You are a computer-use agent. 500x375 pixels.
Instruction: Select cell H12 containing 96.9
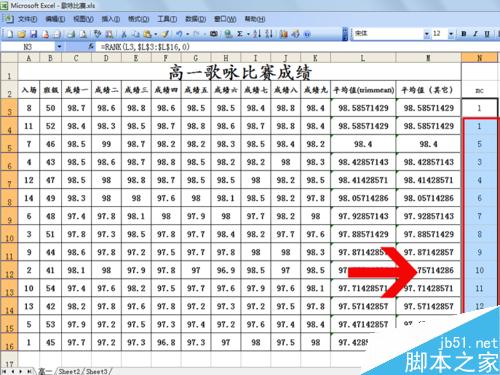(226, 270)
